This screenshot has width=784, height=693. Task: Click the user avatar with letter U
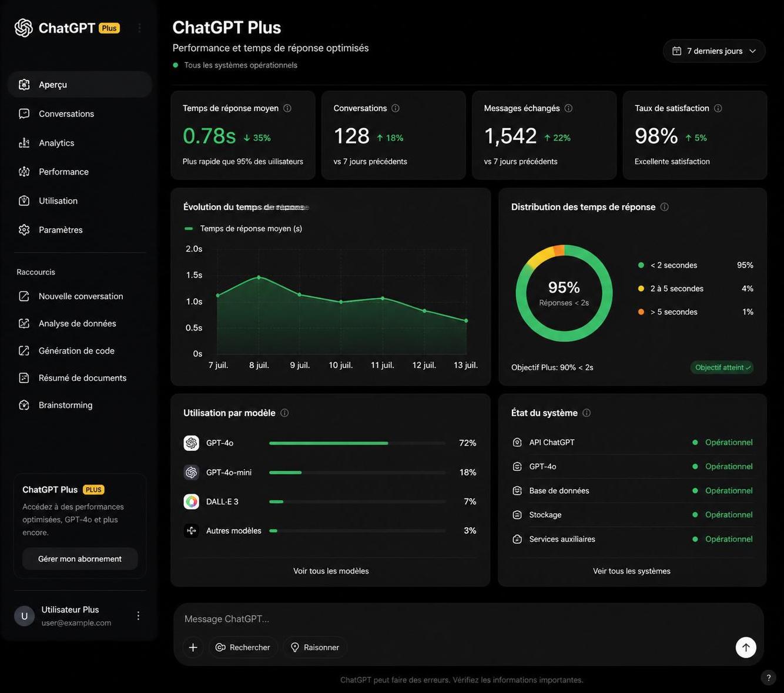[24, 616]
